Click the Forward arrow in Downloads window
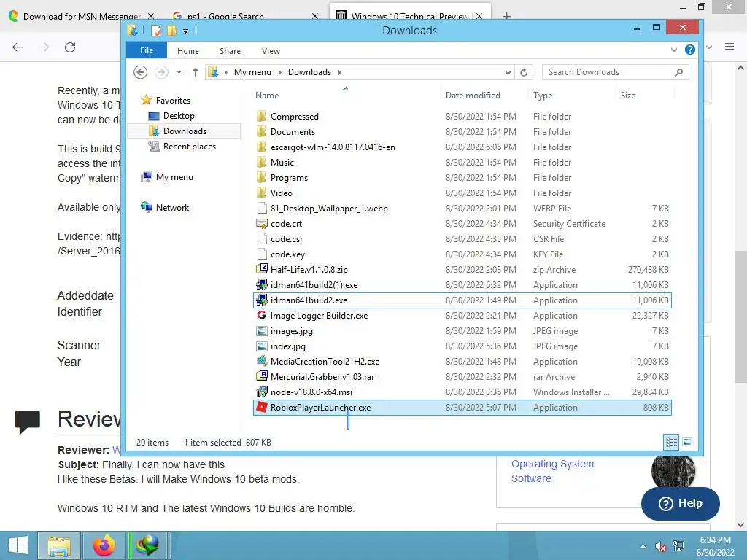Image resolution: width=747 pixels, height=560 pixels. tap(161, 72)
